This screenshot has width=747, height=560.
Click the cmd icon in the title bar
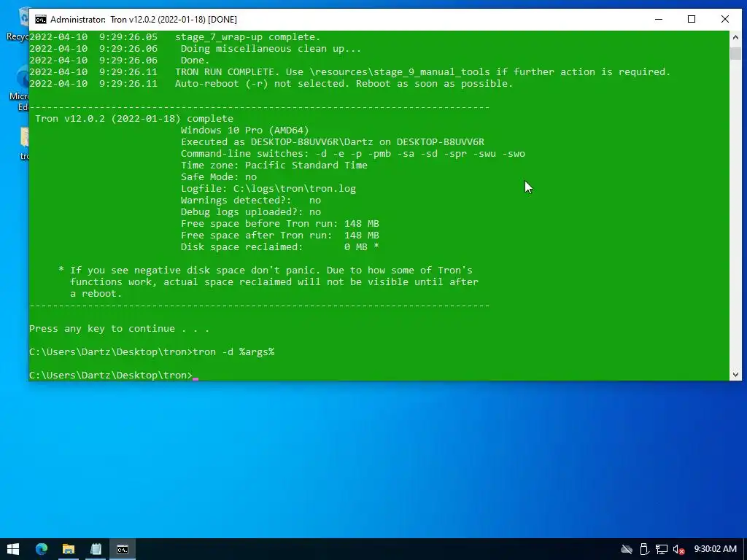(x=41, y=20)
